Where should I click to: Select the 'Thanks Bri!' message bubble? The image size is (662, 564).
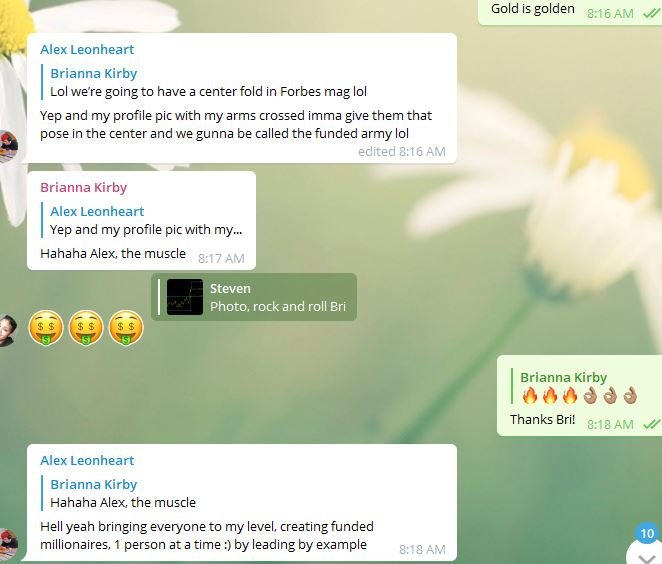(579, 396)
